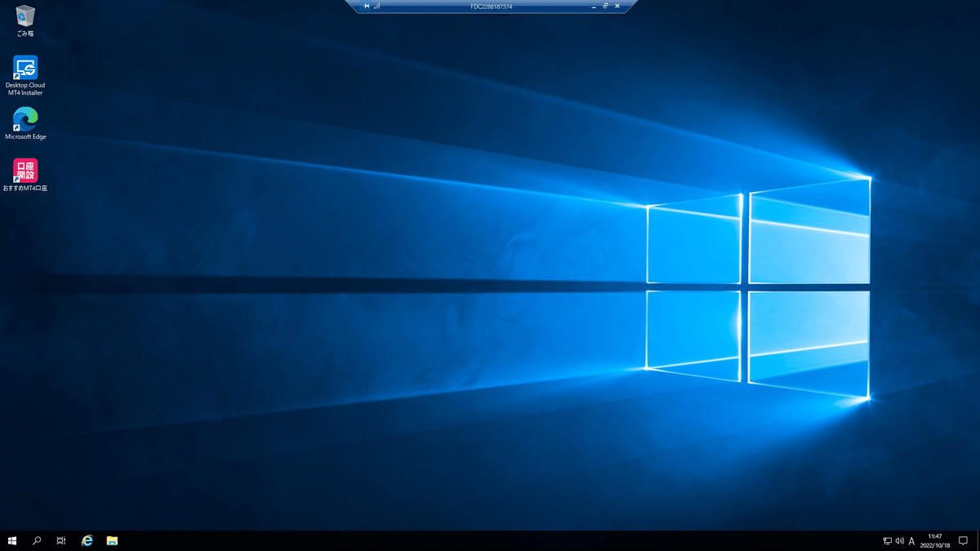
Task: Select the Desktop Cloud MT4 Installer shortcut
Action: tap(24, 76)
